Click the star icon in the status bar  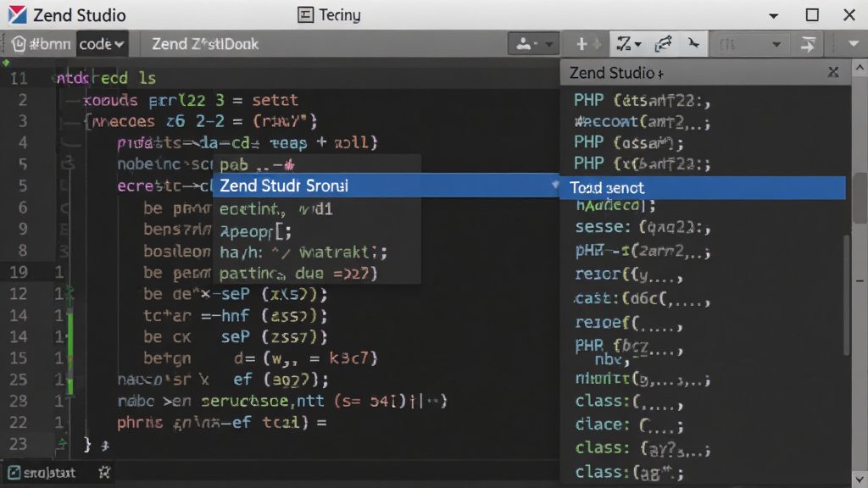point(104,473)
